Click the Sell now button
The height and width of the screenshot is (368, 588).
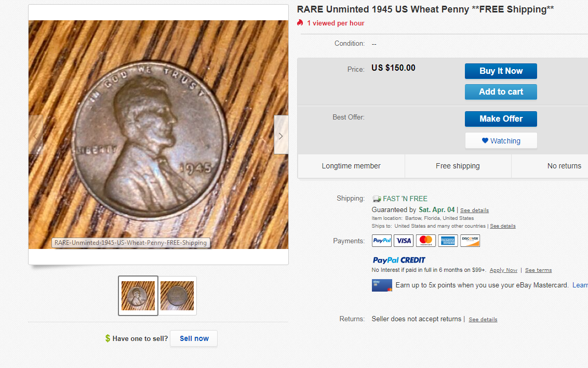(x=194, y=338)
